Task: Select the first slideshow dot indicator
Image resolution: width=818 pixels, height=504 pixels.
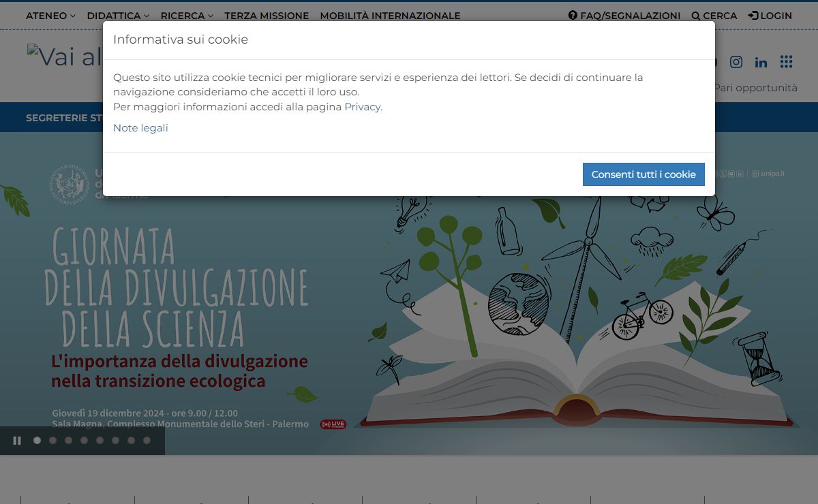Action: 37,441
